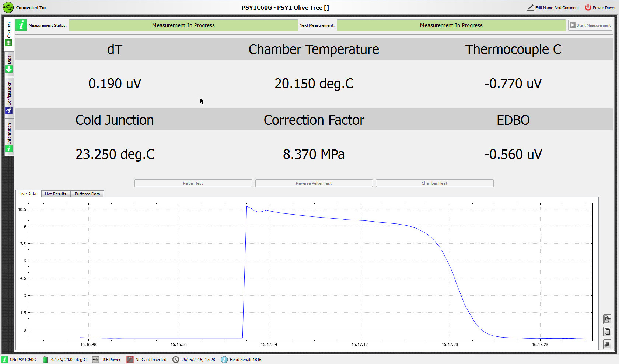Open the Data side tab
Screen dimensions: 619x364
[9, 64]
